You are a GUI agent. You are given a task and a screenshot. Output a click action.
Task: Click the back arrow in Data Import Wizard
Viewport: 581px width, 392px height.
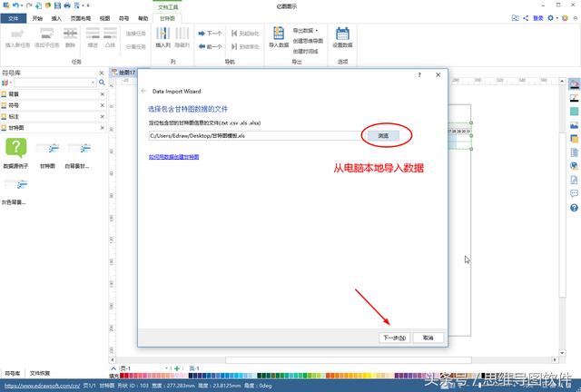[143, 91]
